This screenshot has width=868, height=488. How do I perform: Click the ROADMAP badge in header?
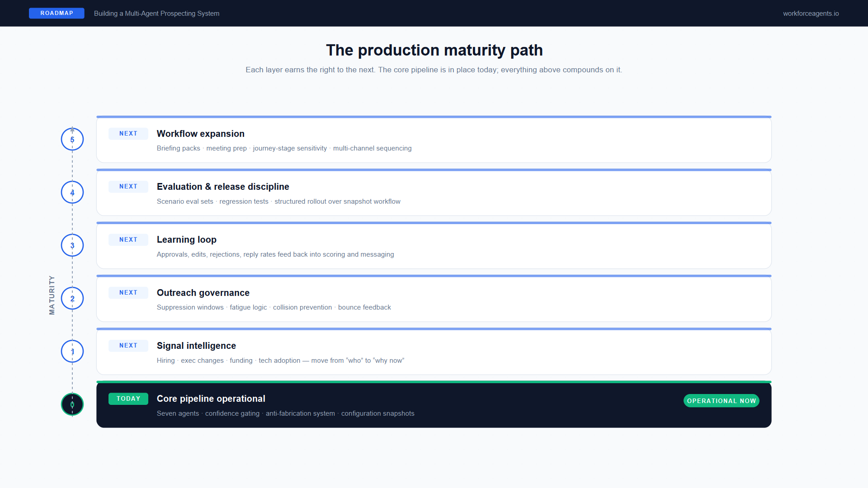(x=57, y=13)
